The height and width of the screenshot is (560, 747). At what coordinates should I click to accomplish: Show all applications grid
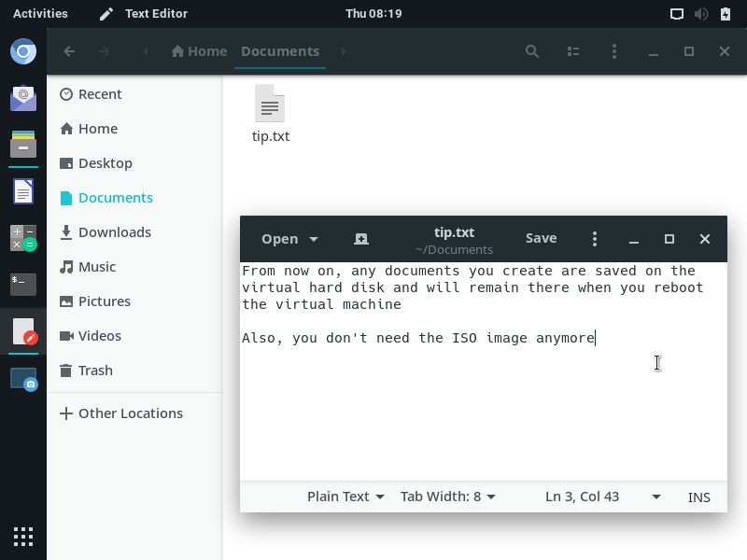[x=23, y=536]
